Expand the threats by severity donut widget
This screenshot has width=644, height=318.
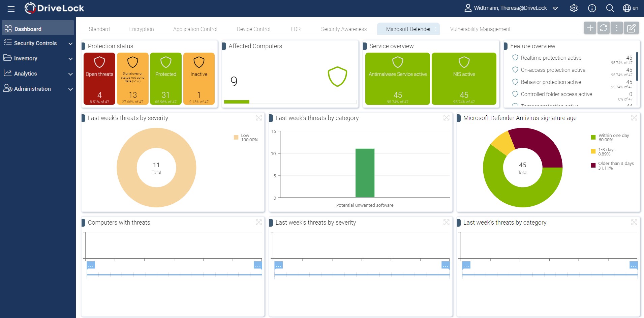[x=258, y=118]
